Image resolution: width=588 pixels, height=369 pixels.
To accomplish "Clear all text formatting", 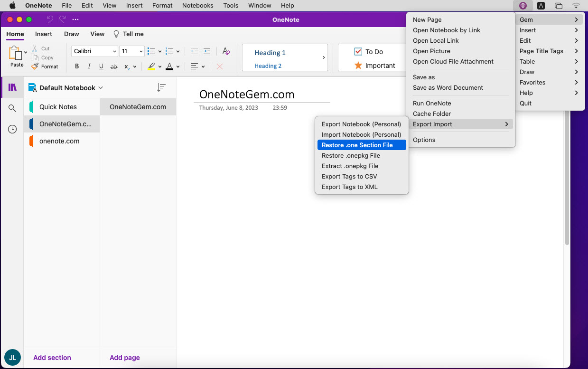I will click(226, 51).
